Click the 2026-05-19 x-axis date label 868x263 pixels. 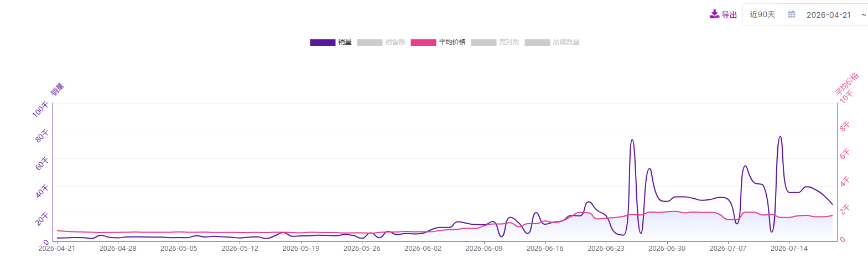point(301,249)
